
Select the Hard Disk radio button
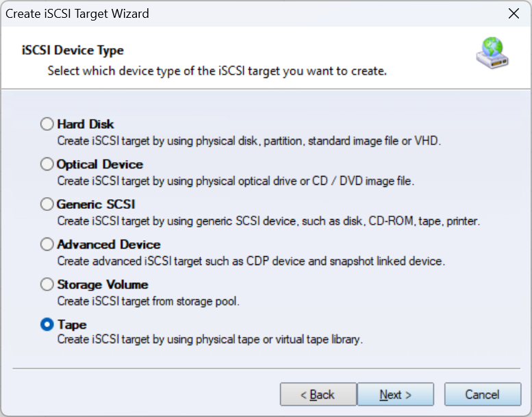47,125
